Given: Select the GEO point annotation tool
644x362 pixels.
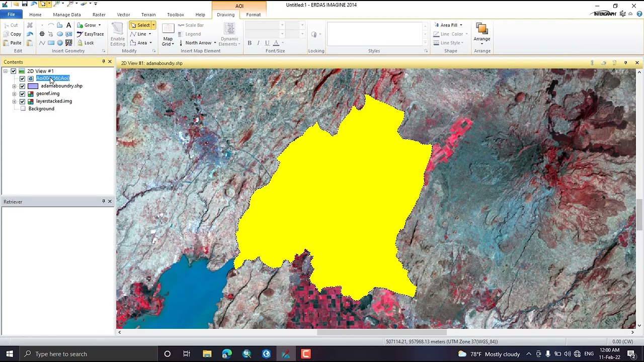Looking at the screenshot, I should coord(69,43).
